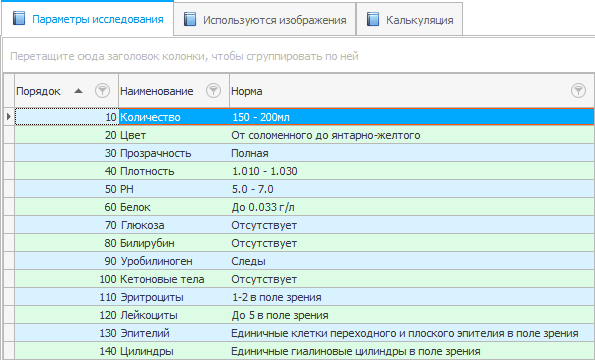The width and height of the screenshot is (595, 360).
Task: Select the Билирубин row name
Action: (147, 243)
